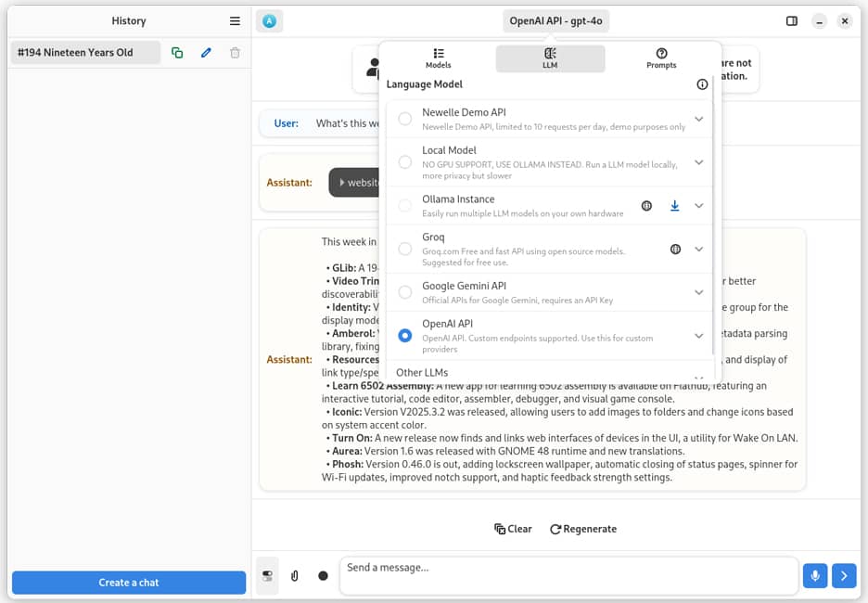Toggle the sidebar panel icon in the header
This screenshot has width=868, height=603.
pyautogui.click(x=792, y=21)
